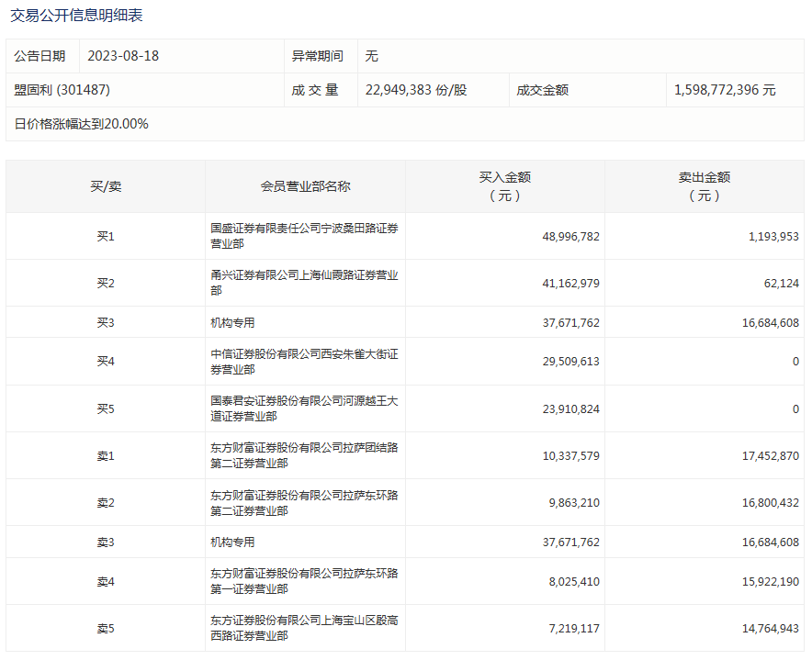Click the 成交金额 value 1,598,772,396 元
Screen dimensions: 812x660
click(x=724, y=90)
